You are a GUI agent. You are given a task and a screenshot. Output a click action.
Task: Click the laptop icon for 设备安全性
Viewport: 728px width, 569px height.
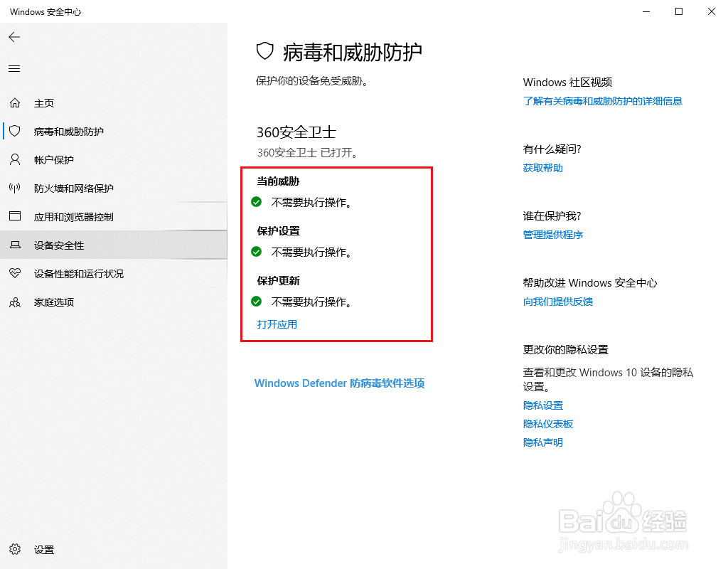(15, 245)
